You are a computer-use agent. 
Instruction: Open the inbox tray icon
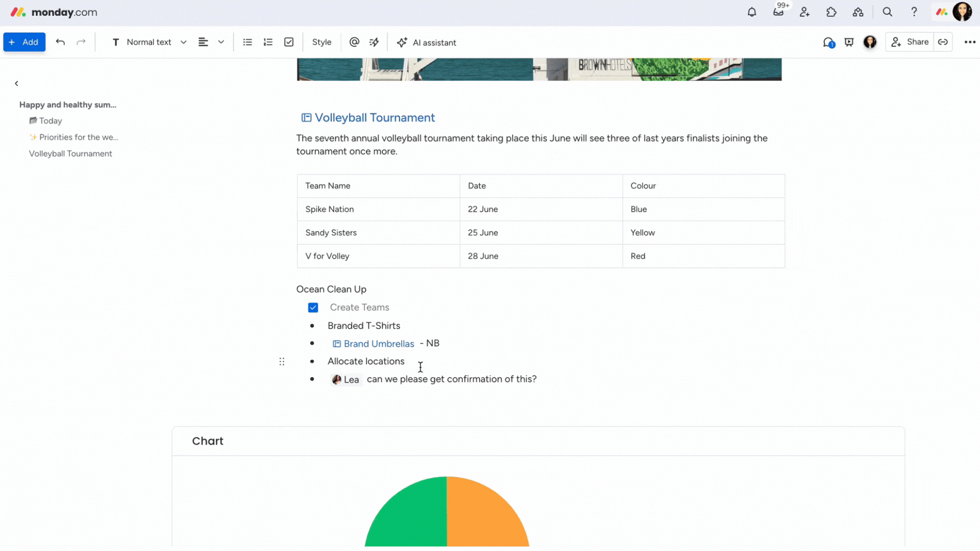pos(778,12)
